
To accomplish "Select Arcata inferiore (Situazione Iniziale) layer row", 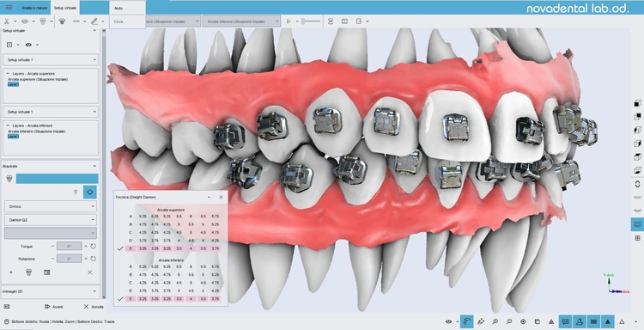I will 37,131.
